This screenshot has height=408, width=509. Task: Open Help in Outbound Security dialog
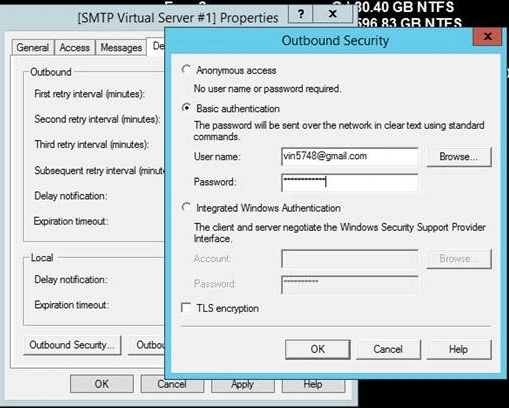[459, 349]
